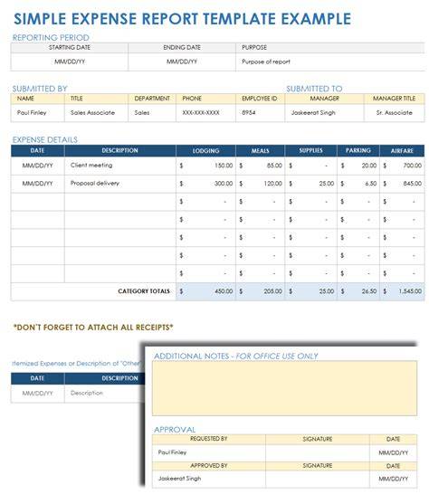Select the LODGING column header
Image resolution: width=429 pixels, height=504 pixels.
coord(205,150)
